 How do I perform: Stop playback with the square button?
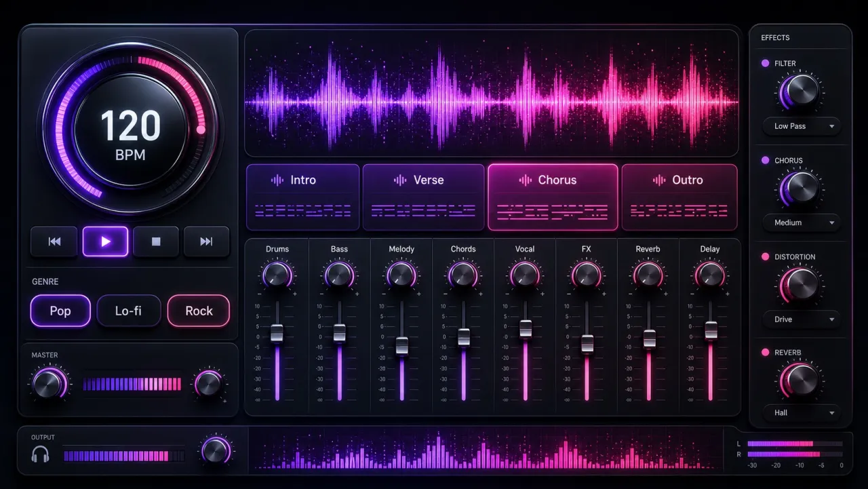(156, 241)
